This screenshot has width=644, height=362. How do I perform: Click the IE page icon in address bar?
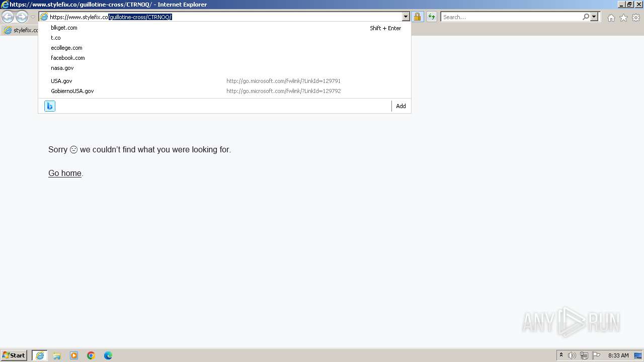pyautogui.click(x=44, y=17)
